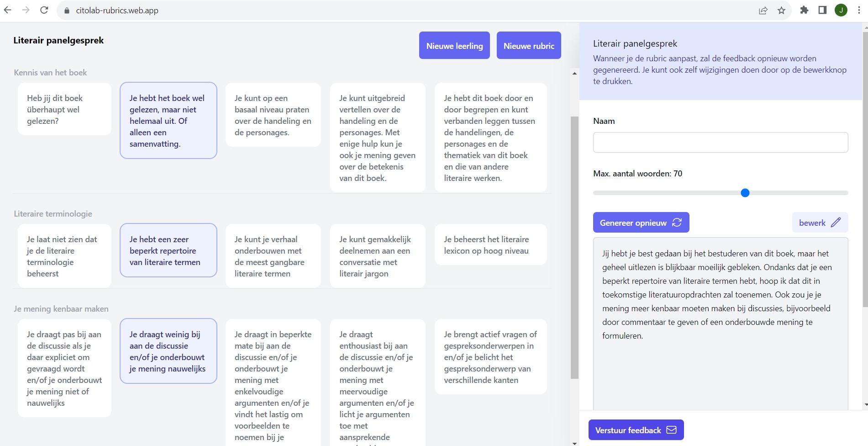Click the browser back arrow
The height and width of the screenshot is (446, 868).
[x=8, y=10]
